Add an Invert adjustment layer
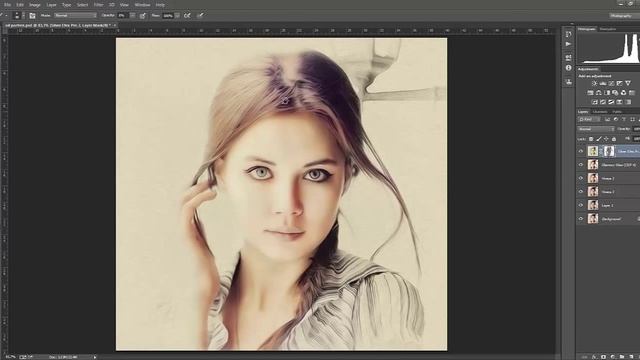This screenshot has width=640, height=360. (x=594, y=102)
